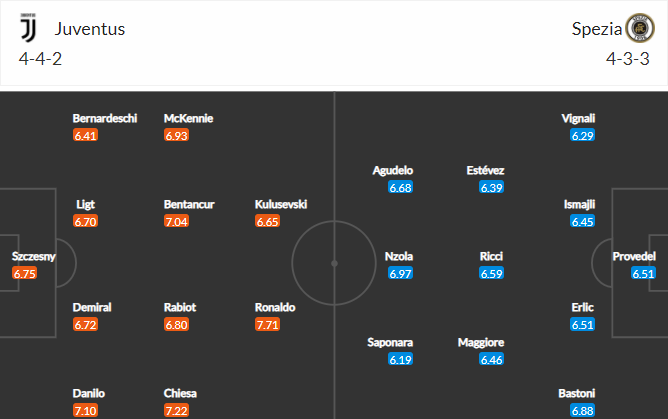Viewport: 668px width, 419px height.
Task: Select player Agudelo in Spezia lineup
Action: [392, 170]
